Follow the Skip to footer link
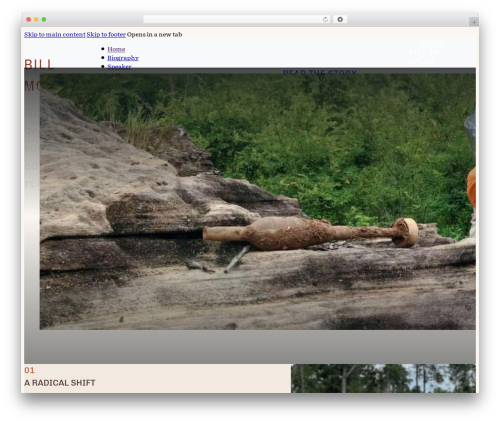 (106, 34)
